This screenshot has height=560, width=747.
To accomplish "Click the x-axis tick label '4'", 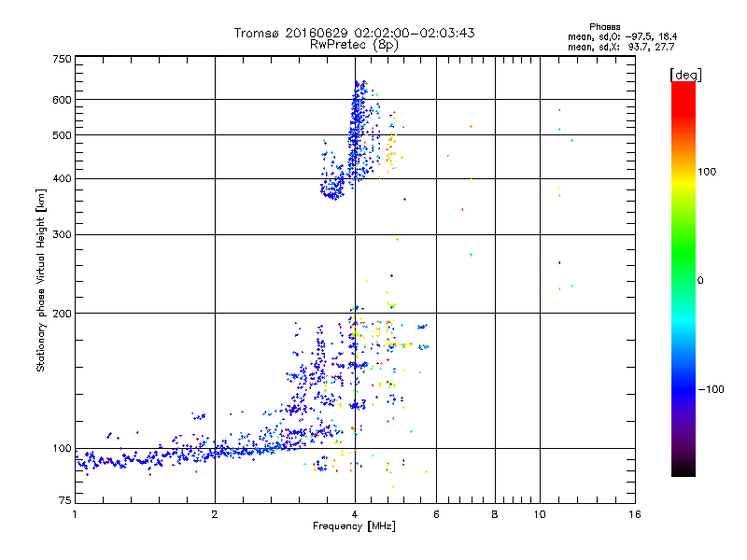I will tap(355, 514).
